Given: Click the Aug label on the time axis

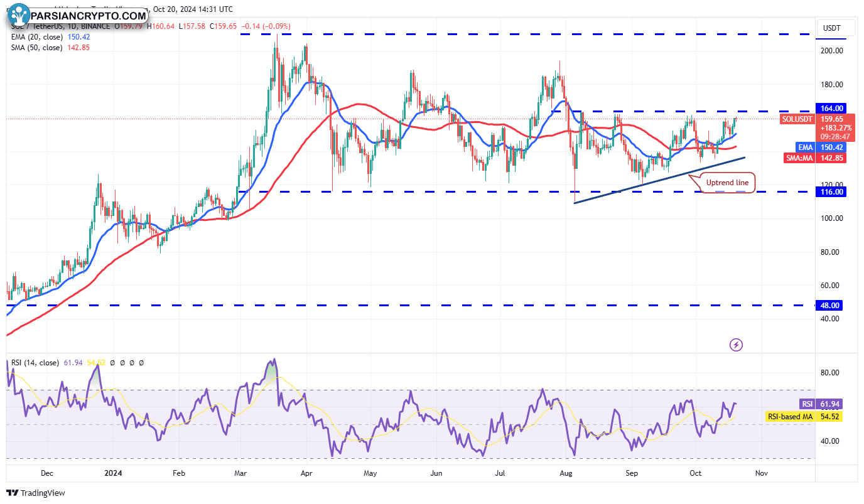Looking at the screenshot, I should tap(567, 473).
